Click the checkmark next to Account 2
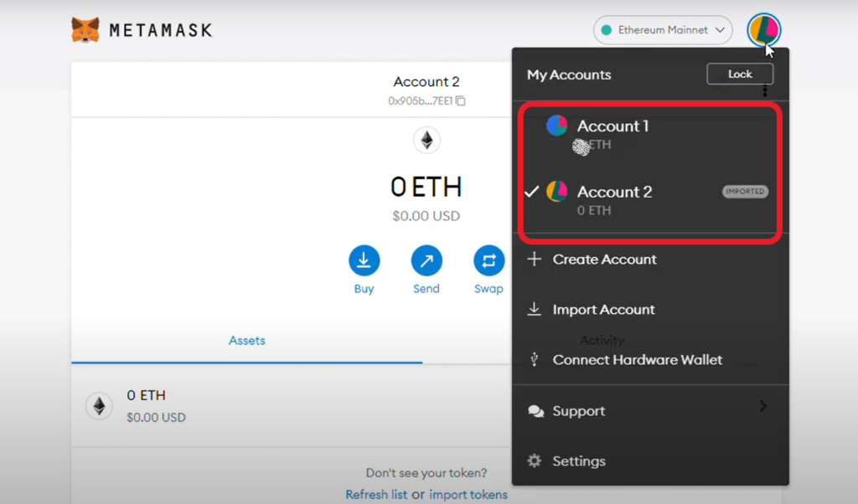 coord(531,192)
